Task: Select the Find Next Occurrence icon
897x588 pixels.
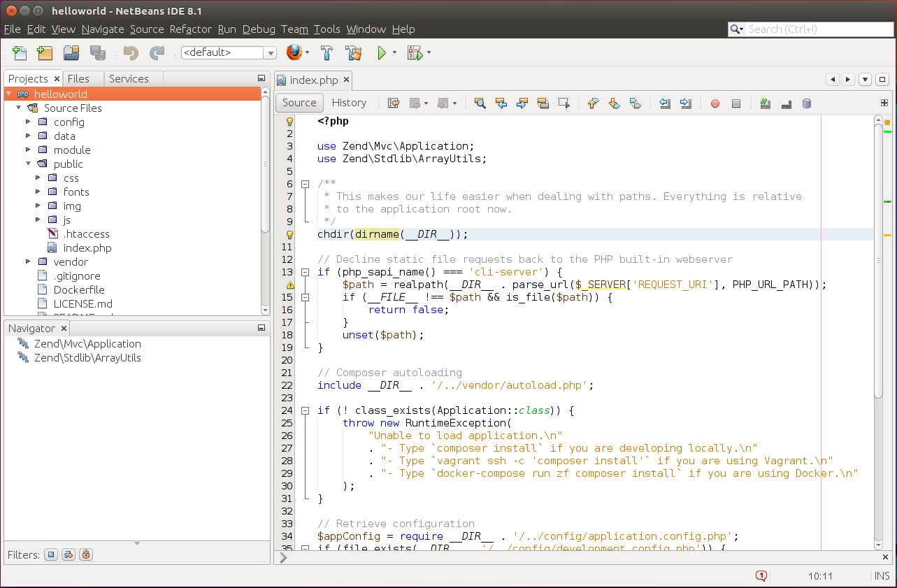Action: (522, 103)
